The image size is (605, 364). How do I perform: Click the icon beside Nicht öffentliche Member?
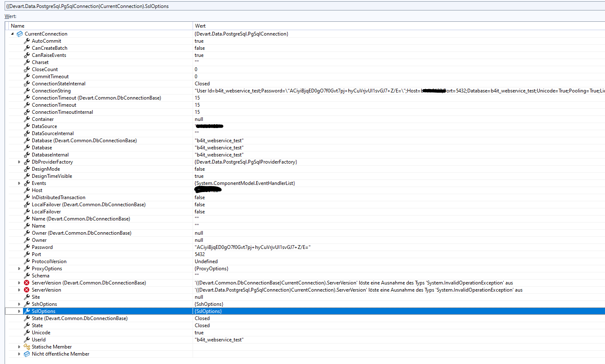[x=27, y=354]
